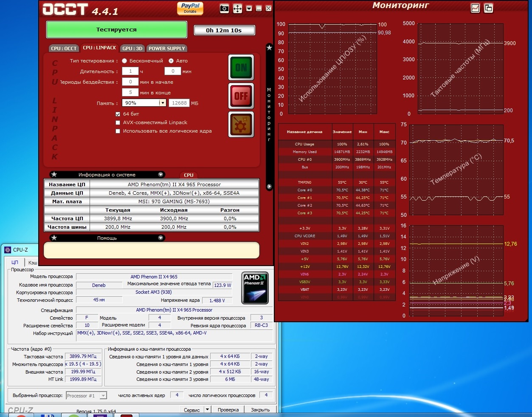Click the PayPal Donate button

tap(190, 9)
